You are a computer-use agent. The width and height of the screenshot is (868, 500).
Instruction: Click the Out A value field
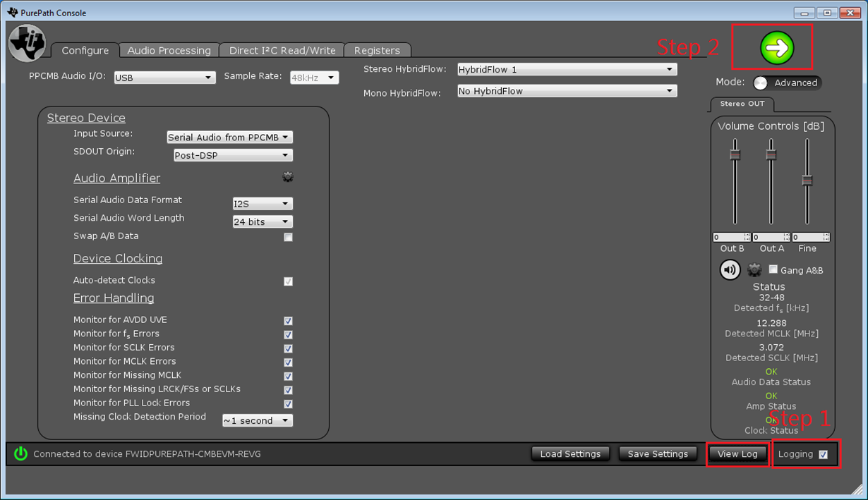(x=771, y=237)
